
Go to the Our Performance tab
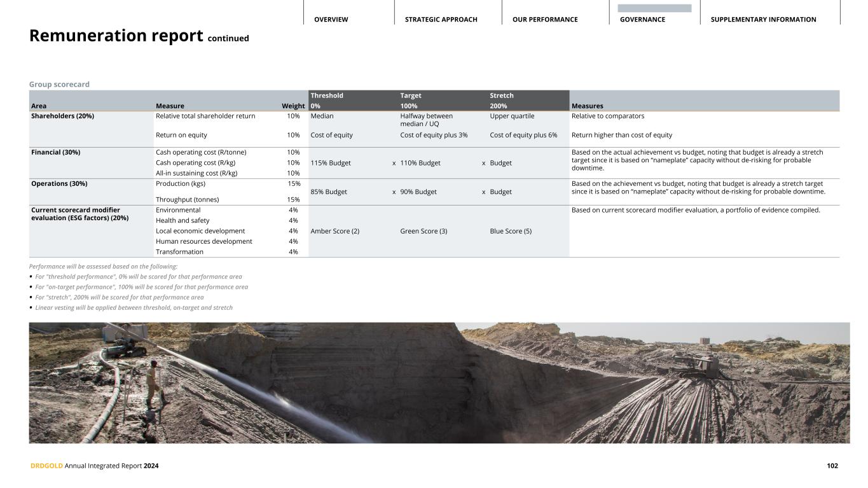click(x=545, y=20)
